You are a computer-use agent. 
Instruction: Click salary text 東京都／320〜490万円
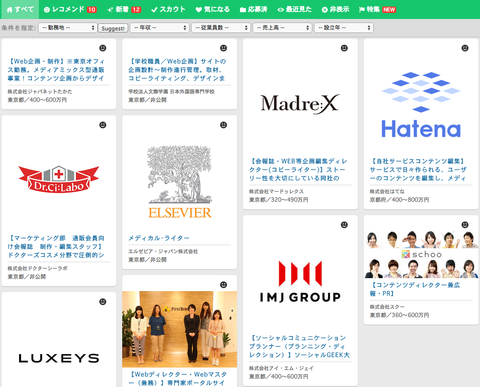coord(278,200)
